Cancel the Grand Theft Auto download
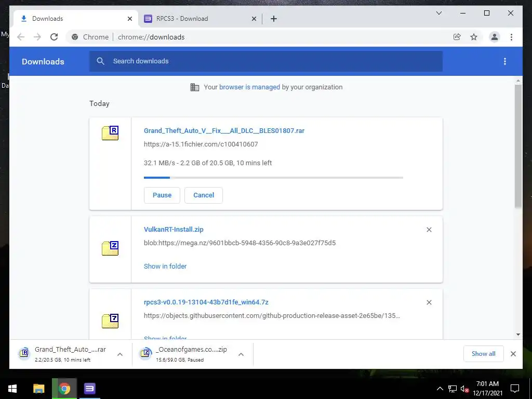Image resolution: width=532 pixels, height=399 pixels. pos(204,195)
